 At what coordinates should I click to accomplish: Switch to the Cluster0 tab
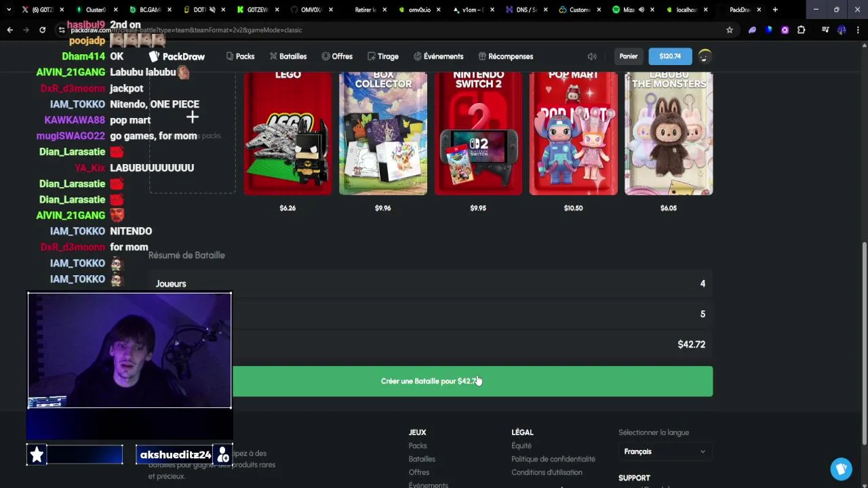pyautogui.click(x=95, y=9)
